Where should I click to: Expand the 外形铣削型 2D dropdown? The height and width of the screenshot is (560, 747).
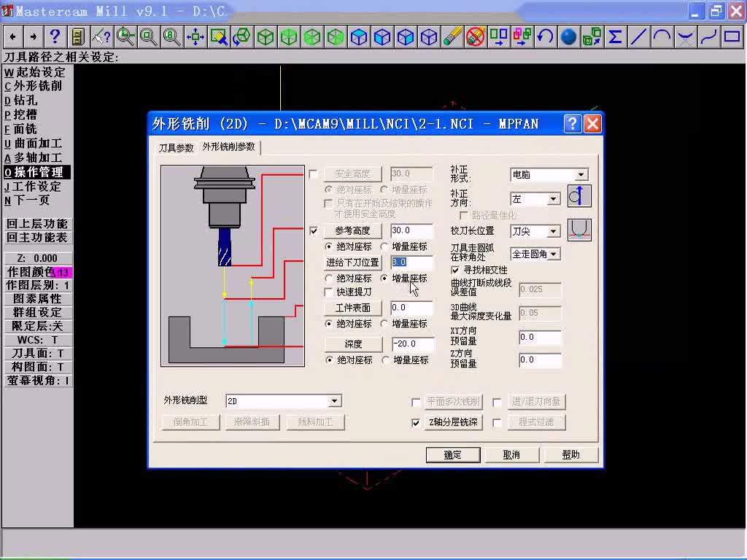click(336, 400)
